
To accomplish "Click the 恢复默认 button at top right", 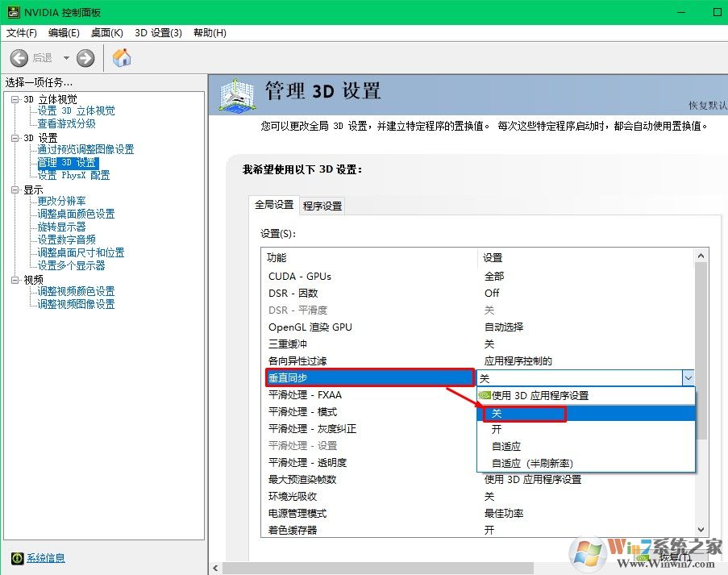I will (x=707, y=106).
